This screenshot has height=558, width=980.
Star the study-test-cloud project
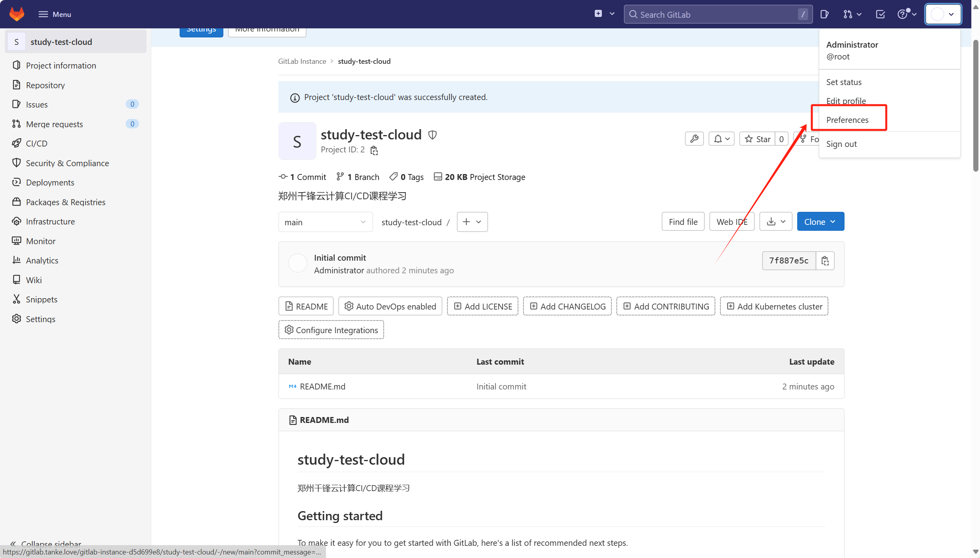(x=757, y=139)
